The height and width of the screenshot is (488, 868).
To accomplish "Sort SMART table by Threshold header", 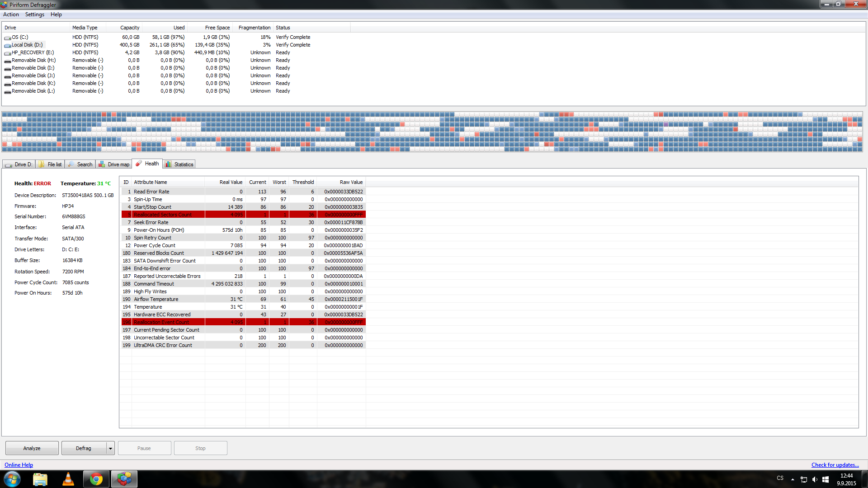I will pyautogui.click(x=303, y=182).
